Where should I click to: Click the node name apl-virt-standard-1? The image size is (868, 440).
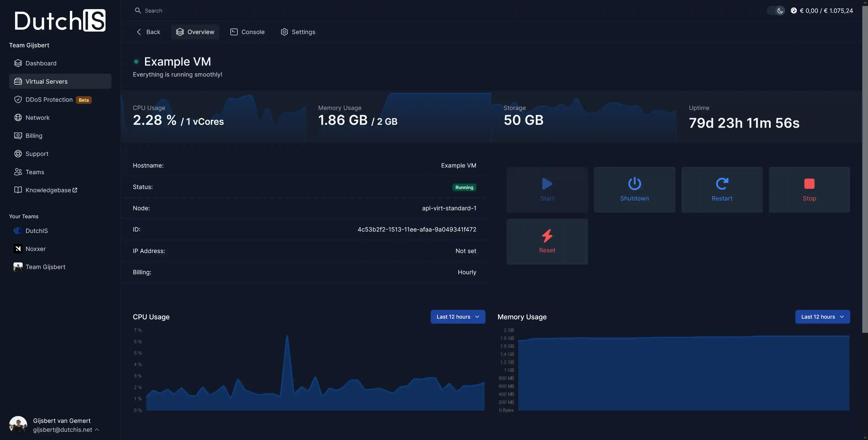449,208
